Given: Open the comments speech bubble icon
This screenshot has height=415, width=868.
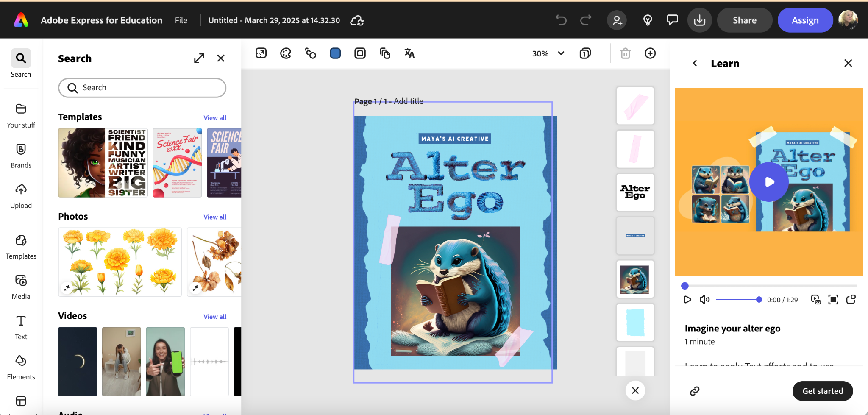Looking at the screenshot, I should click(672, 20).
